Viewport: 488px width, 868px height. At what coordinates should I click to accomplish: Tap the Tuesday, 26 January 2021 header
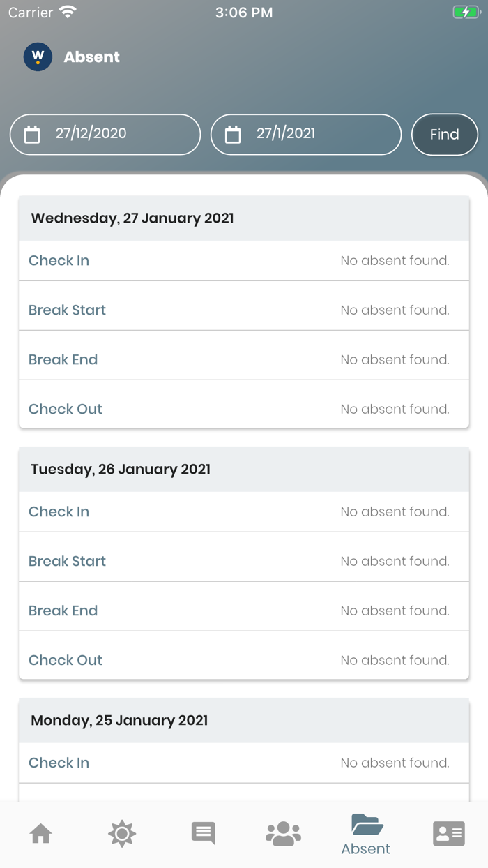click(x=121, y=469)
